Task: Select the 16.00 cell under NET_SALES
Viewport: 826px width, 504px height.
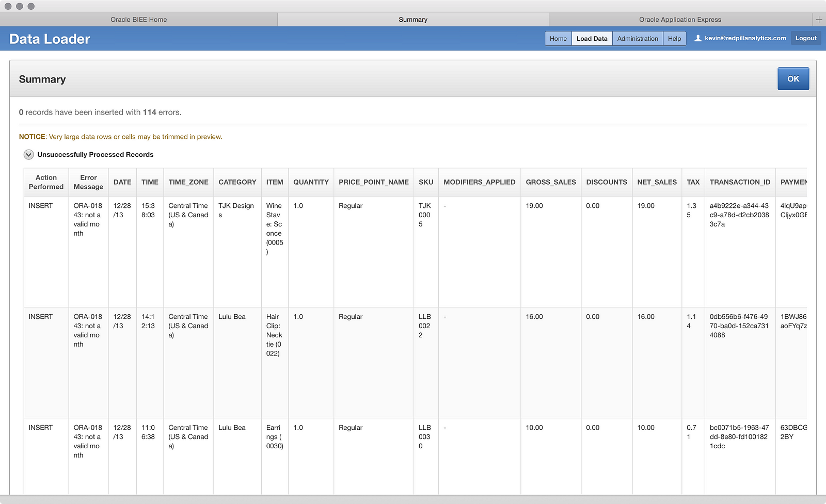Action: (657, 363)
